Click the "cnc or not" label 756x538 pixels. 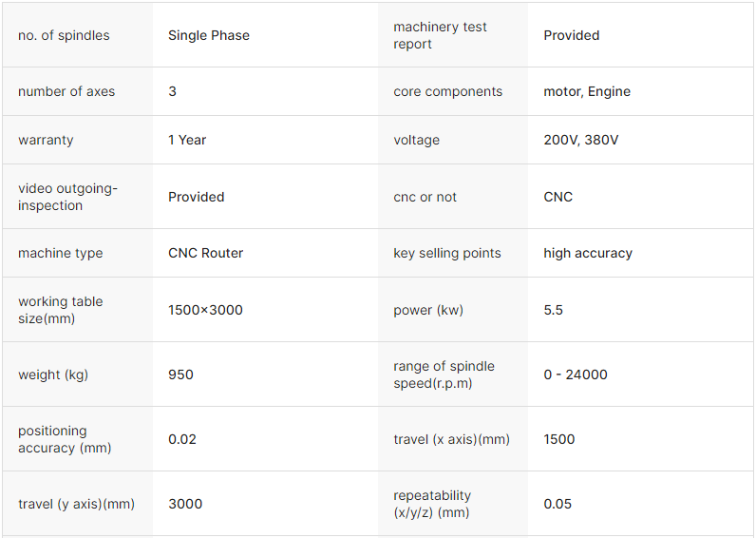[425, 197]
